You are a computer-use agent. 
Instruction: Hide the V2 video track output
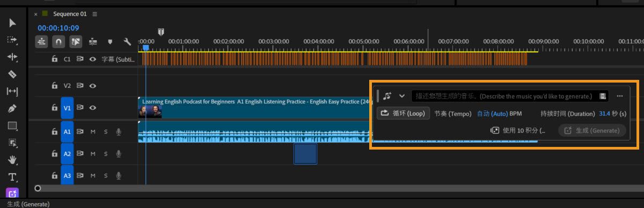click(x=92, y=85)
